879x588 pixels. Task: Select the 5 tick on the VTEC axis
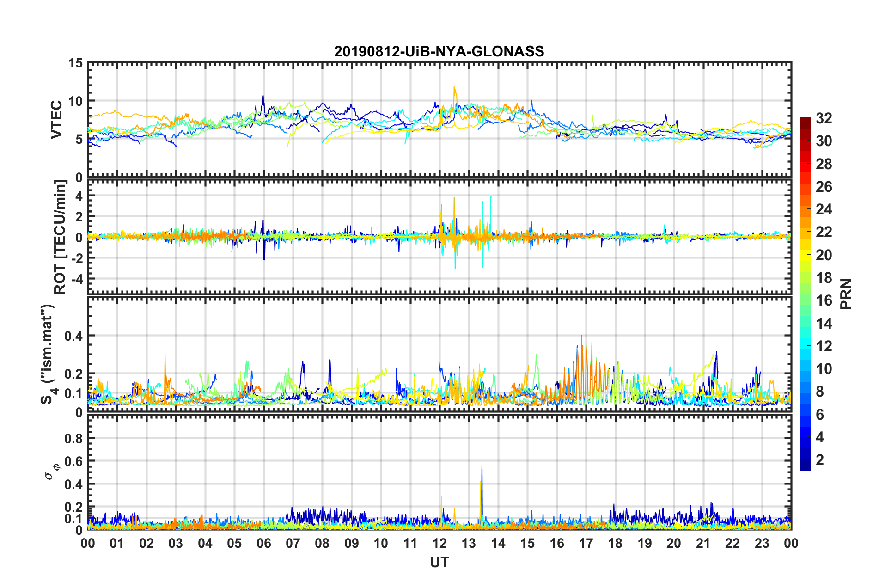coord(79,139)
